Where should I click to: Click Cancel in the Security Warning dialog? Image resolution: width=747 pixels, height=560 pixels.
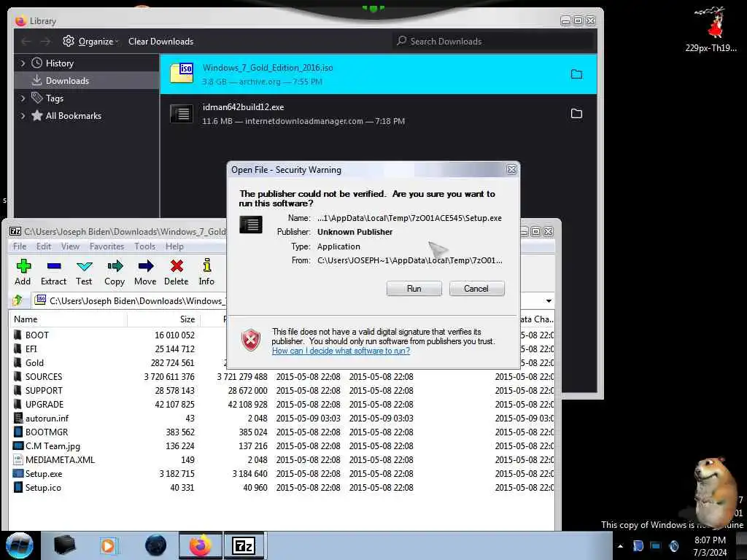click(476, 289)
